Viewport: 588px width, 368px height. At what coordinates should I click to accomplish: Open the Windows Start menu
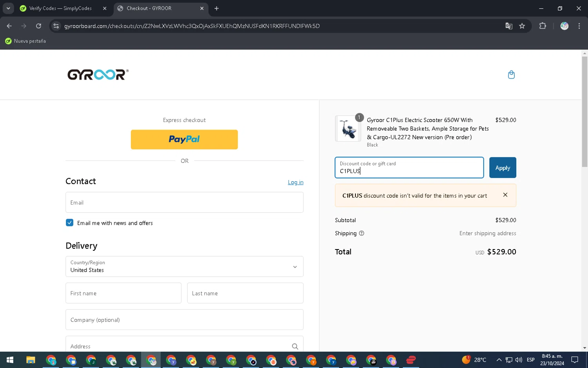click(10, 360)
